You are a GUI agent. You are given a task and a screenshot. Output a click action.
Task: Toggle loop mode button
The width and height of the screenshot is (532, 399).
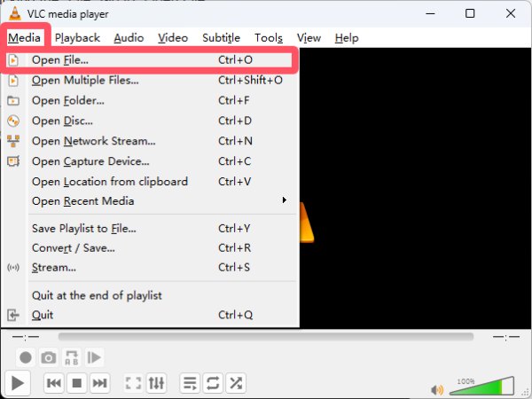pyautogui.click(x=213, y=383)
